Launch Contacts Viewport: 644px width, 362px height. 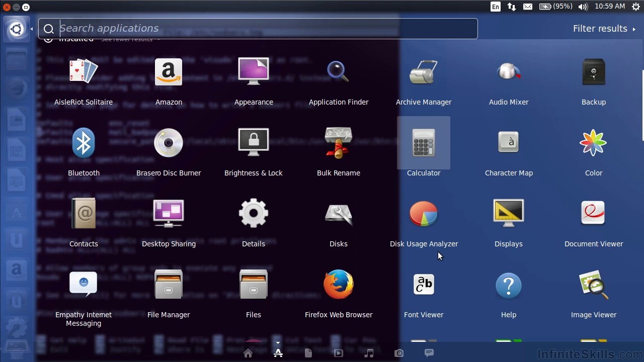click(84, 223)
